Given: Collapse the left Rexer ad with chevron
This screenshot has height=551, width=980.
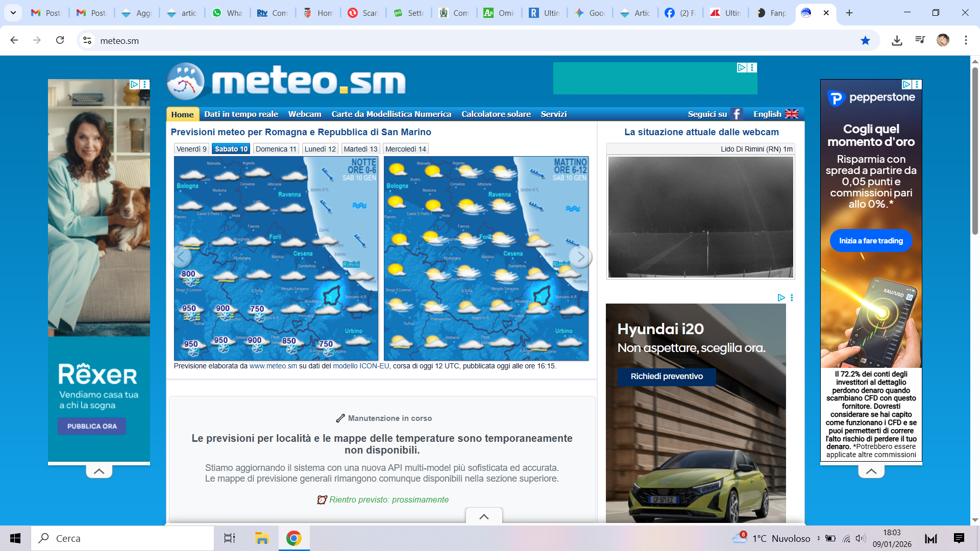Looking at the screenshot, I should (99, 471).
